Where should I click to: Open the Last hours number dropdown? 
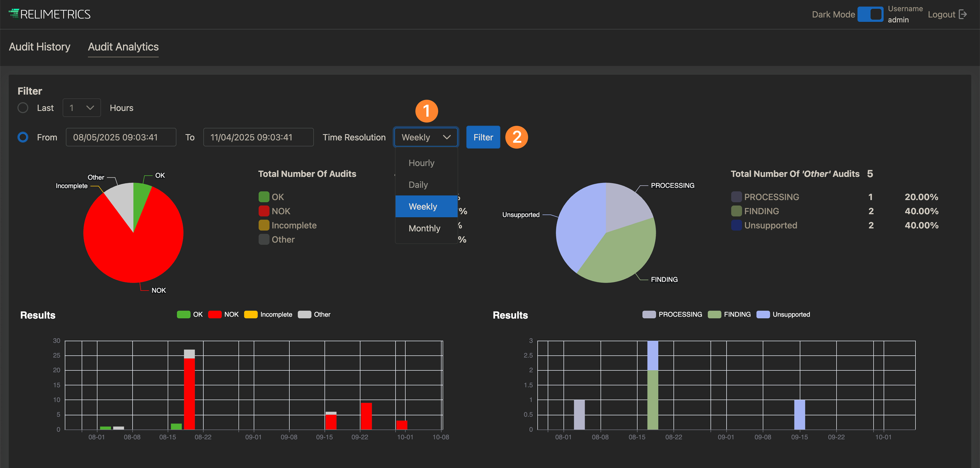click(x=81, y=108)
